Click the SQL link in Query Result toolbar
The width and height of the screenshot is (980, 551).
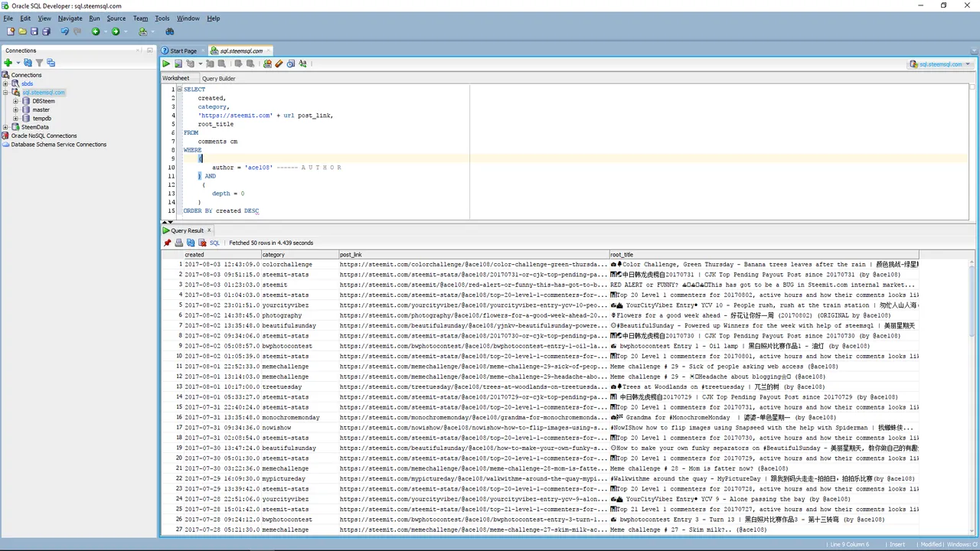pos(214,243)
